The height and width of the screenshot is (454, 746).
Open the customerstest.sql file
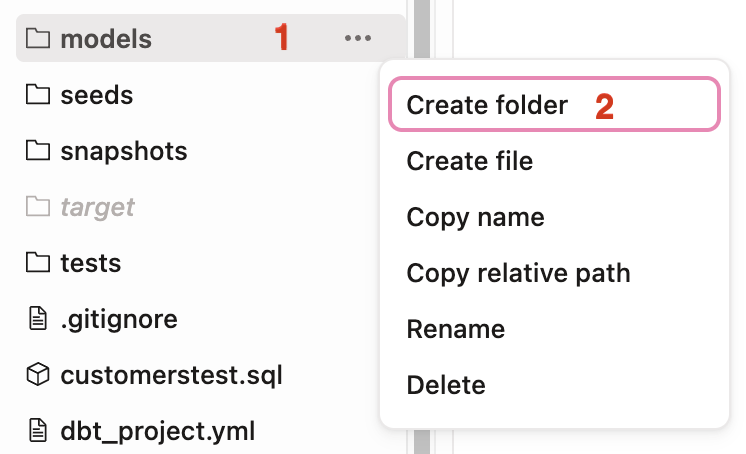[171, 375]
